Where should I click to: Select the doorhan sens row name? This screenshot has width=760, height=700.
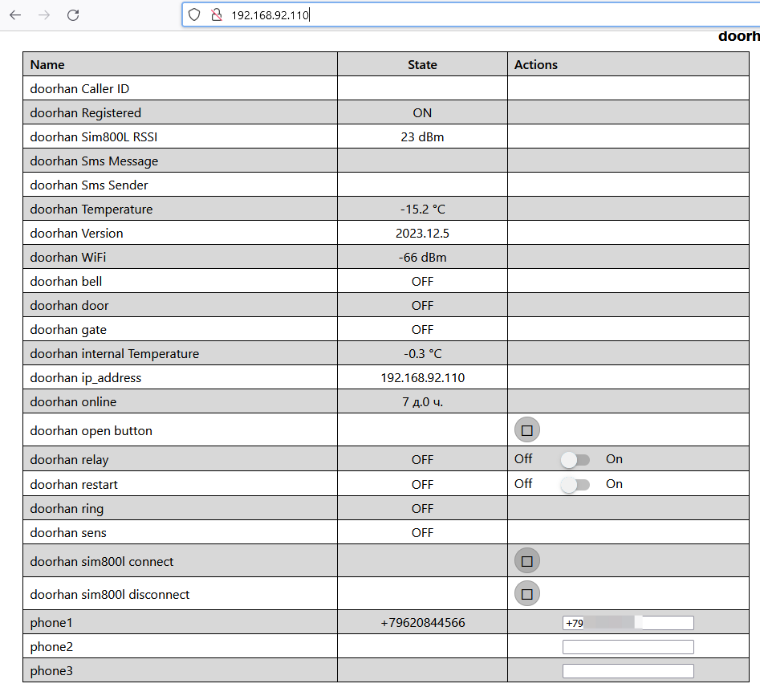pyautogui.click(x=68, y=533)
